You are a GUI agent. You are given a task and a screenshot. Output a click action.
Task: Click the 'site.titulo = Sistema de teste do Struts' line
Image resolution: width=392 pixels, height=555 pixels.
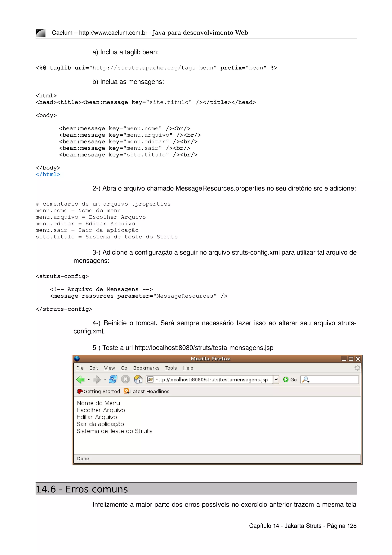pyautogui.click(x=106, y=237)
